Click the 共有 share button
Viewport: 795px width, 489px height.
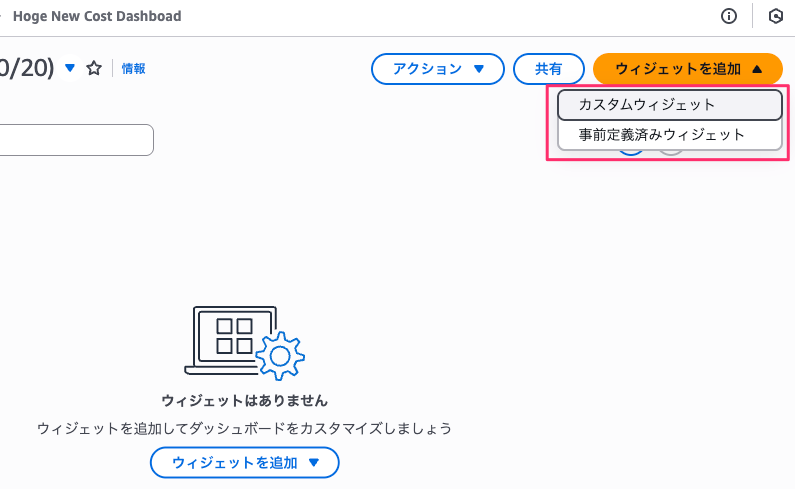[x=549, y=68]
